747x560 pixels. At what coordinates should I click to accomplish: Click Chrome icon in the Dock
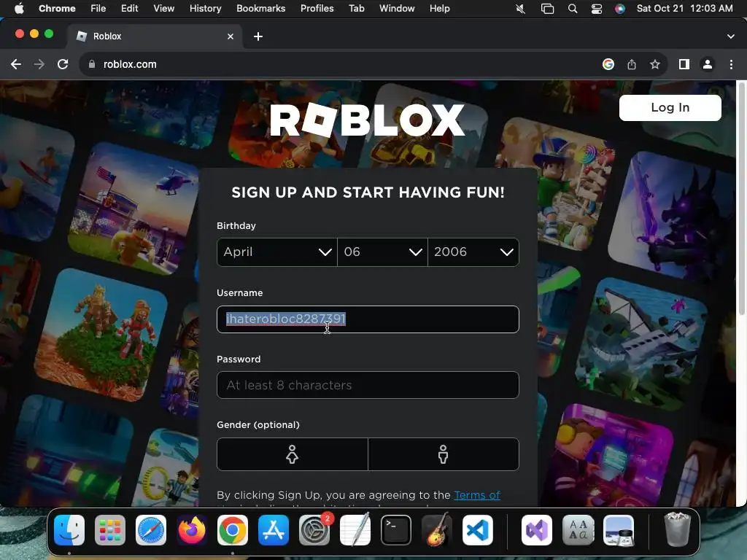233,530
